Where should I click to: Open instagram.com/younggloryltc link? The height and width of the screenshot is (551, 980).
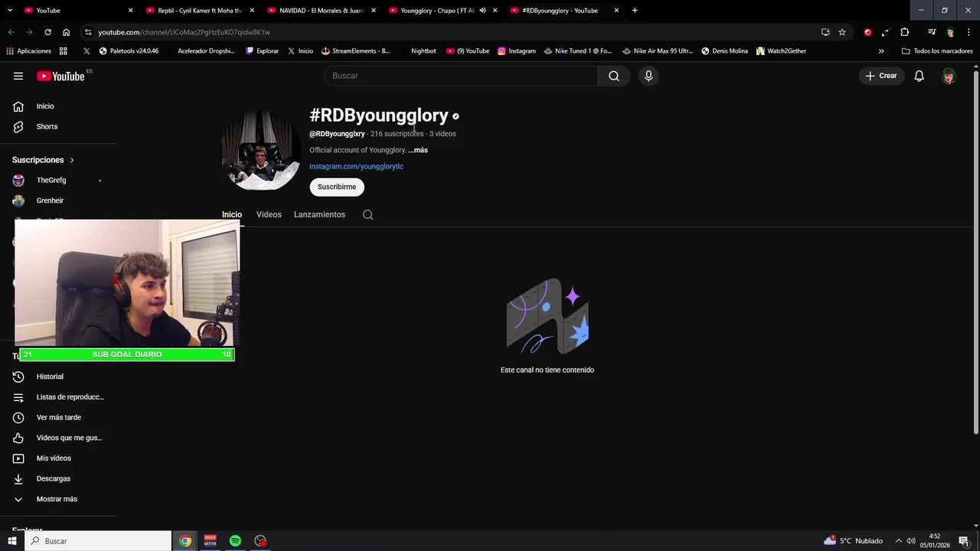coord(356,166)
